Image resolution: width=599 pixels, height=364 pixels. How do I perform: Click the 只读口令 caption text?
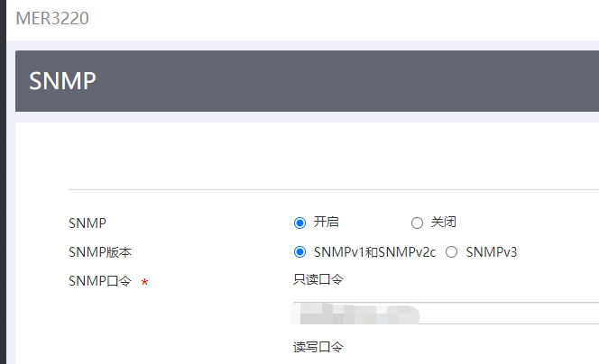pos(318,279)
